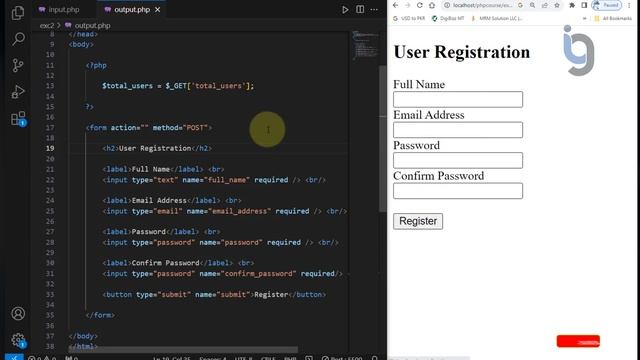This screenshot has width=640, height=360.
Task: Open editor More Actions ellipsis menu
Action: point(374,9)
